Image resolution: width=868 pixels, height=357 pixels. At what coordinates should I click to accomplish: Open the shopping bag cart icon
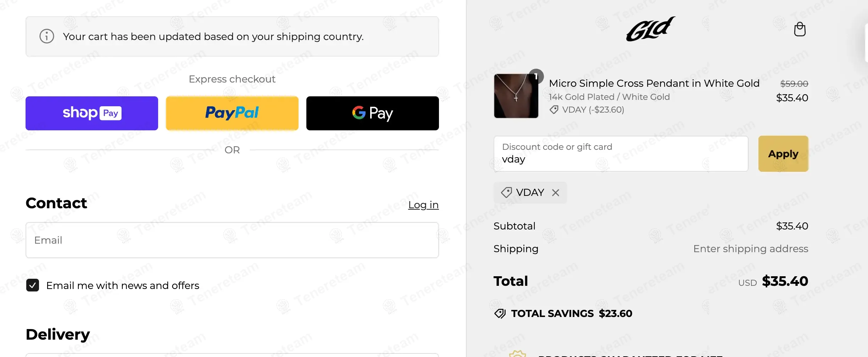(x=800, y=29)
